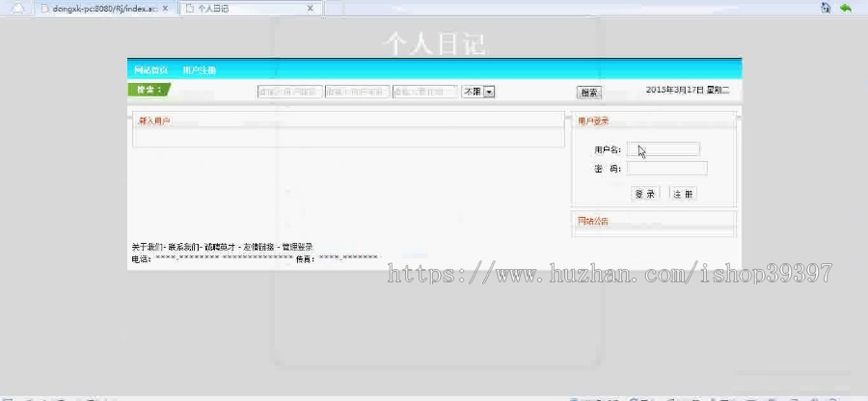The image size is (868, 401).
Task: Open the 诚聘英才 footer link
Action: click(x=220, y=247)
